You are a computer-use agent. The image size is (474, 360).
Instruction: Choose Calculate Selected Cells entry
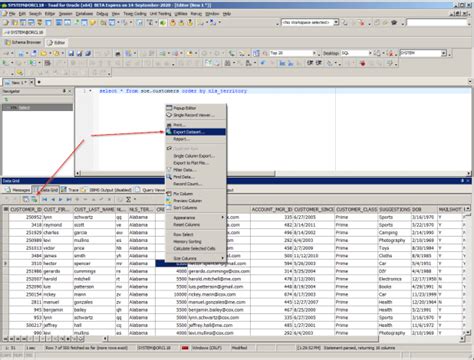point(196,249)
